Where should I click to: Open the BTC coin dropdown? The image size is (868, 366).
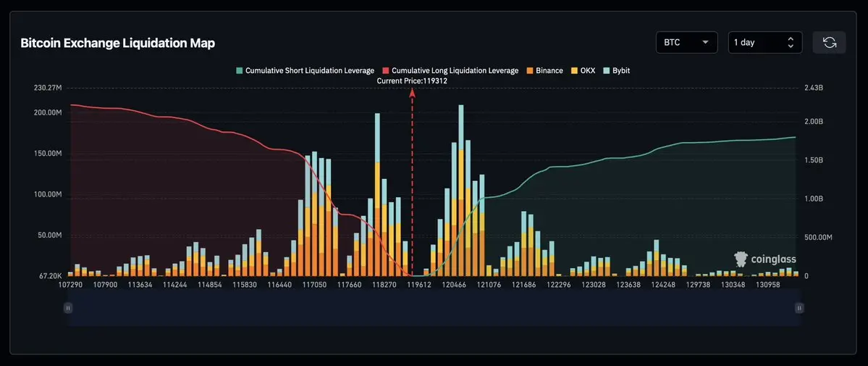[686, 42]
